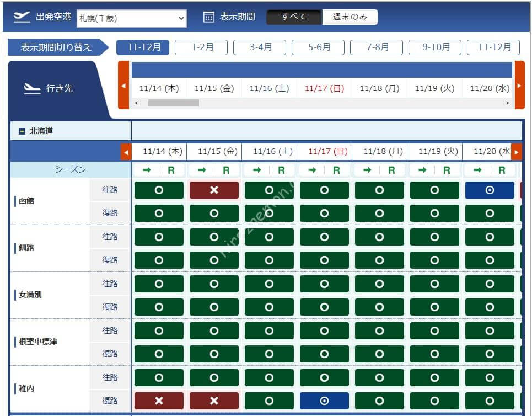
Task: Click the orange previous-dates arrow in top date bar
Action: point(123,85)
